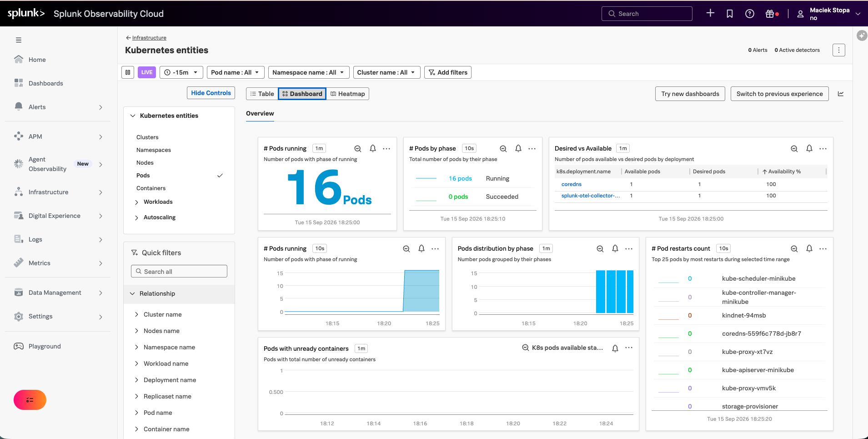Select Dashboard view toggle
The width and height of the screenshot is (868, 439).
point(302,94)
